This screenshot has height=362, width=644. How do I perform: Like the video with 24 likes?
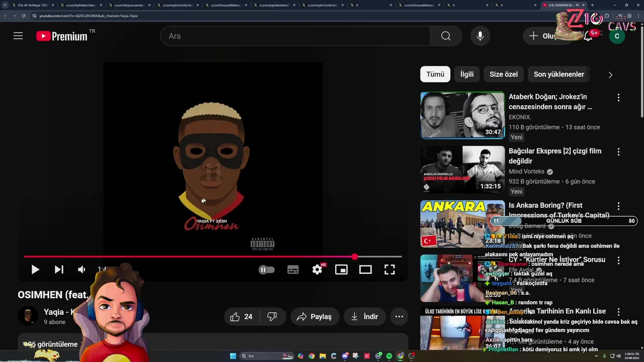(x=242, y=317)
